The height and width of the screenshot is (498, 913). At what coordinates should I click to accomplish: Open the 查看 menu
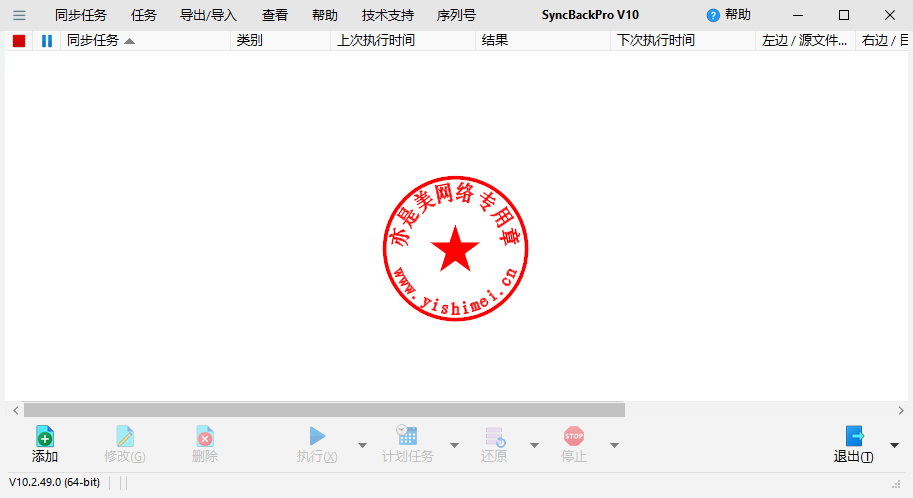click(275, 15)
